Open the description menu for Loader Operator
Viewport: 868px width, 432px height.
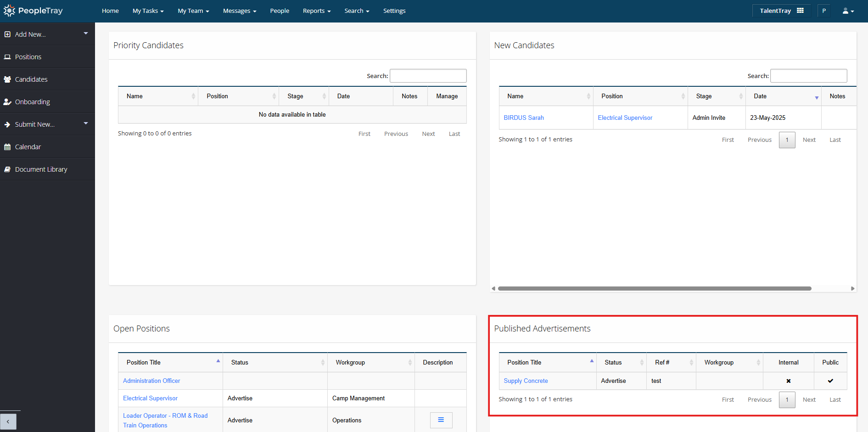point(441,420)
